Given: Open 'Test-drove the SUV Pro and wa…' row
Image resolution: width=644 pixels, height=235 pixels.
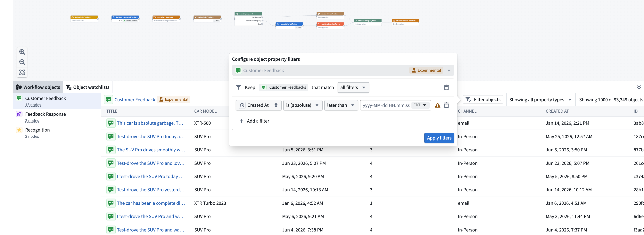Looking at the screenshot, I should click(x=151, y=230).
